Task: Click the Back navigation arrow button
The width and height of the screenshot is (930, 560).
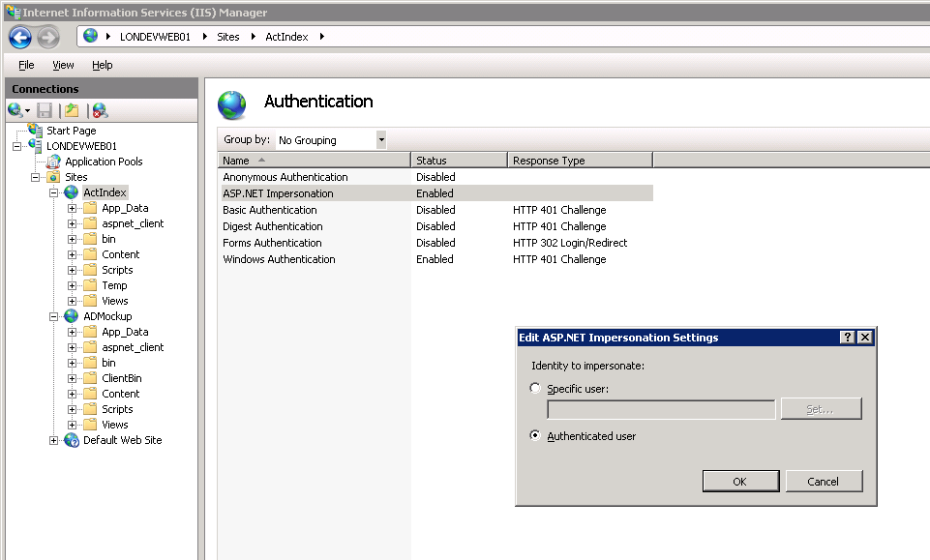Action: [20, 38]
